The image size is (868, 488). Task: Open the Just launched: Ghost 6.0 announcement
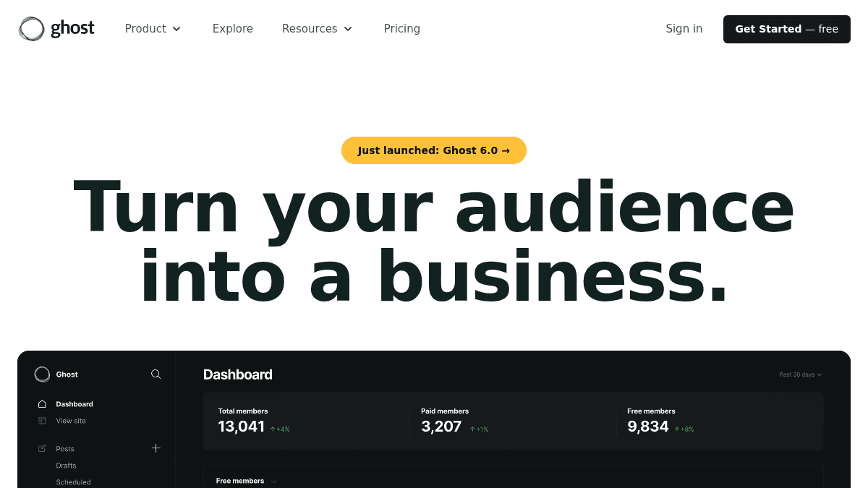point(434,150)
